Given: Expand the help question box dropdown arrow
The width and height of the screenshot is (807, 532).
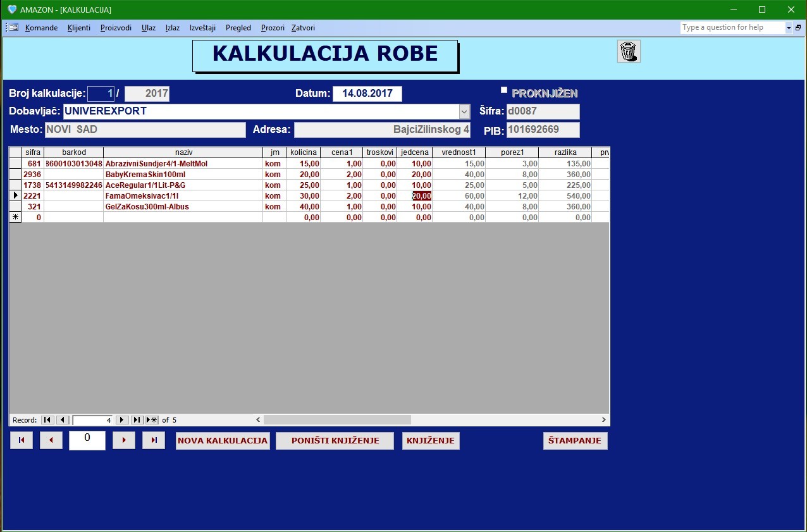Looking at the screenshot, I should point(789,28).
